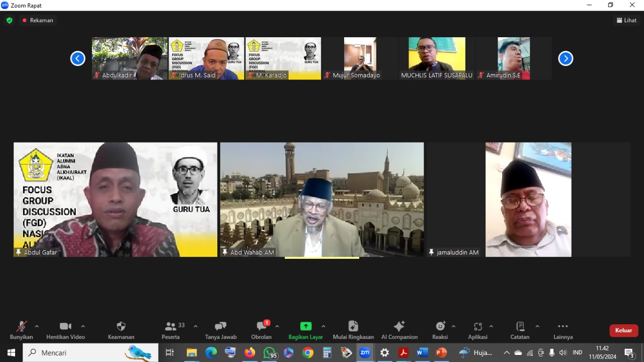Viewport: 644px width, 362px height.
Task: Open the AI Companion panel
Action: (x=399, y=330)
